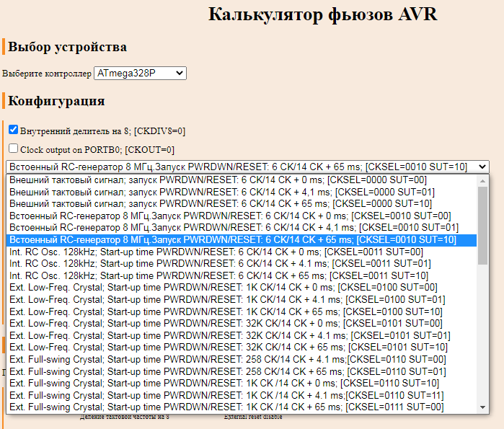Pick highlighted list option CKSEL=0010 SUT=10
The width and height of the screenshot is (504, 429).
coord(242,240)
